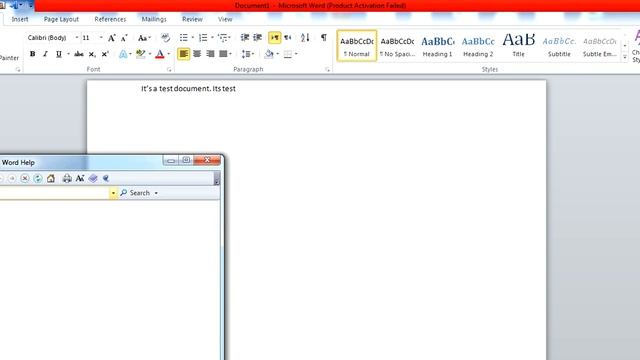
Task: Go to Word Help home page
Action: tap(51, 178)
